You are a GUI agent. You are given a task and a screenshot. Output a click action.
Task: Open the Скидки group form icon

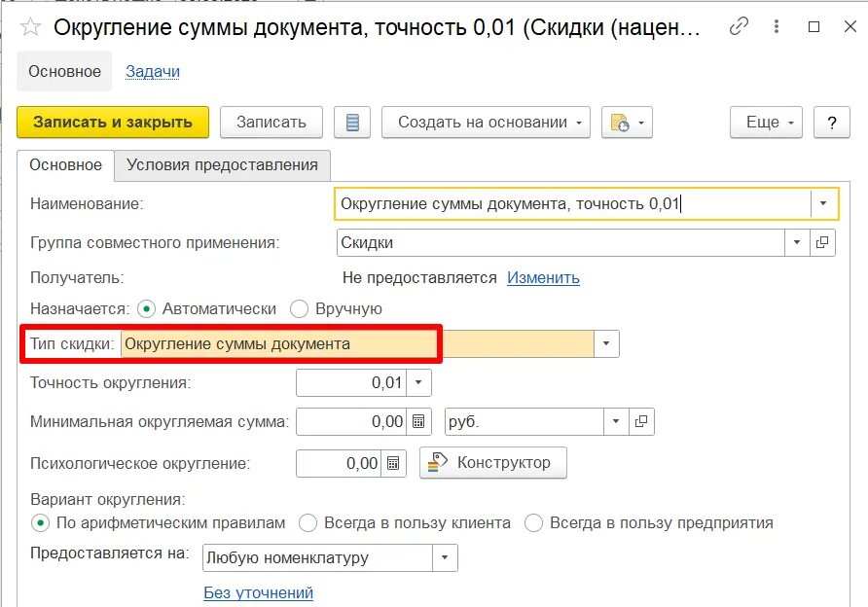[822, 242]
